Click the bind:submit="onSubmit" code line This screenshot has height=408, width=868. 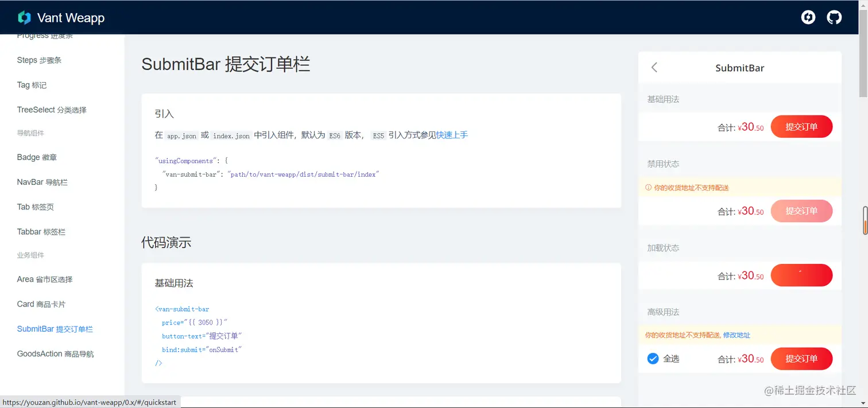click(x=201, y=349)
